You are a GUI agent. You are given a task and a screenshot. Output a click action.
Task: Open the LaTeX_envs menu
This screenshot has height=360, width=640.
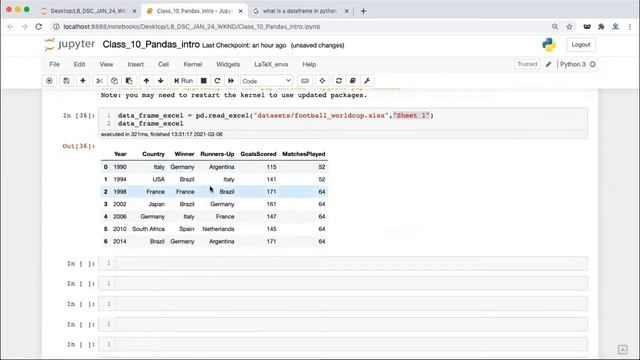pyautogui.click(x=271, y=64)
